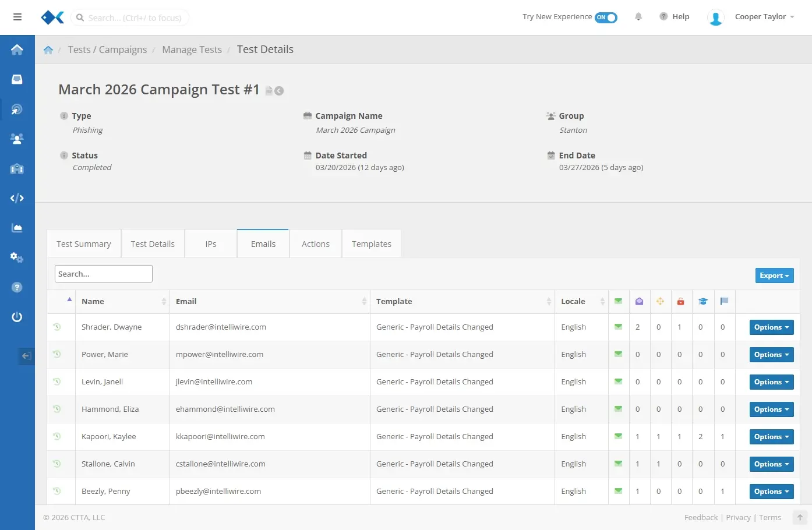Viewport: 812px width, 530px height.
Task: Open the hamburger menu in top bar
Action: coord(17,17)
